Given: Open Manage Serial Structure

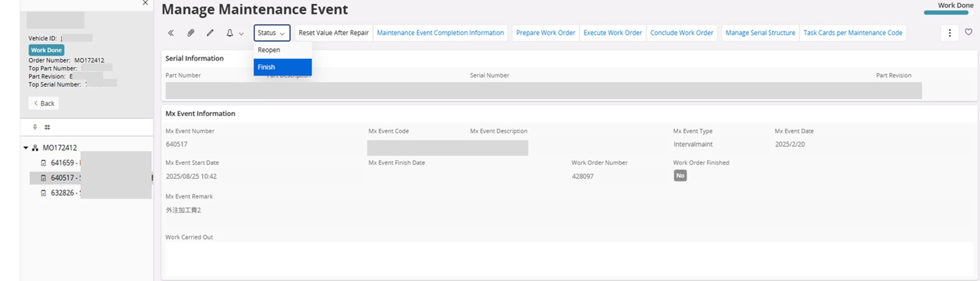Looking at the screenshot, I should [760, 33].
